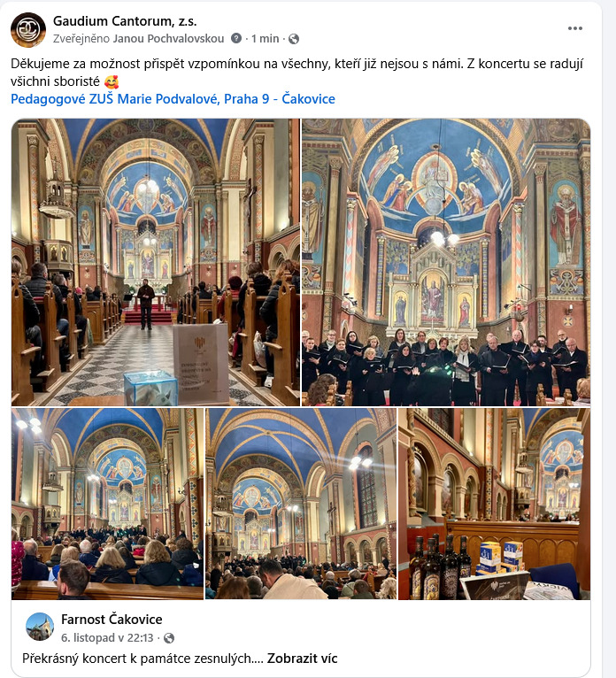
Task: Click the shared post text Překrásný koncert
Action: click(136, 659)
